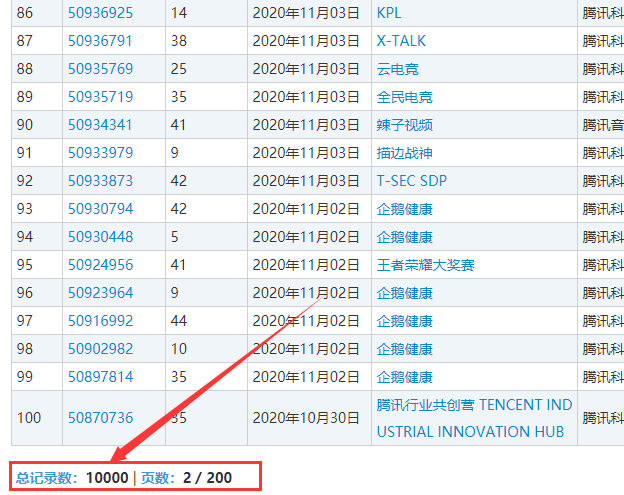Select date 2020年11月03日 in 辣子视频 row
This screenshot has height=495, width=624.
(306, 125)
